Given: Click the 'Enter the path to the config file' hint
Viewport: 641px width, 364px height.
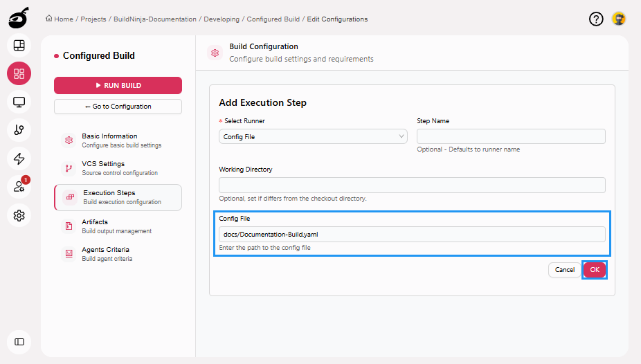Looking at the screenshot, I should (x=265, y=248).
